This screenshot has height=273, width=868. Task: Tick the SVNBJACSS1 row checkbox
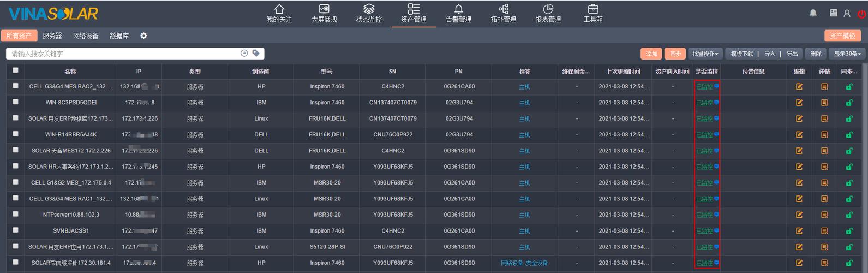[15, 230]
